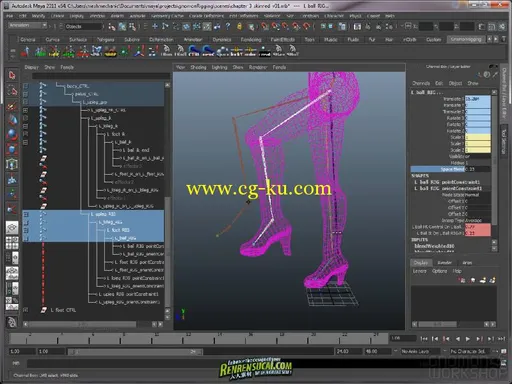
Task: Open the outliner Display menu
Action: tap(32, 67)
